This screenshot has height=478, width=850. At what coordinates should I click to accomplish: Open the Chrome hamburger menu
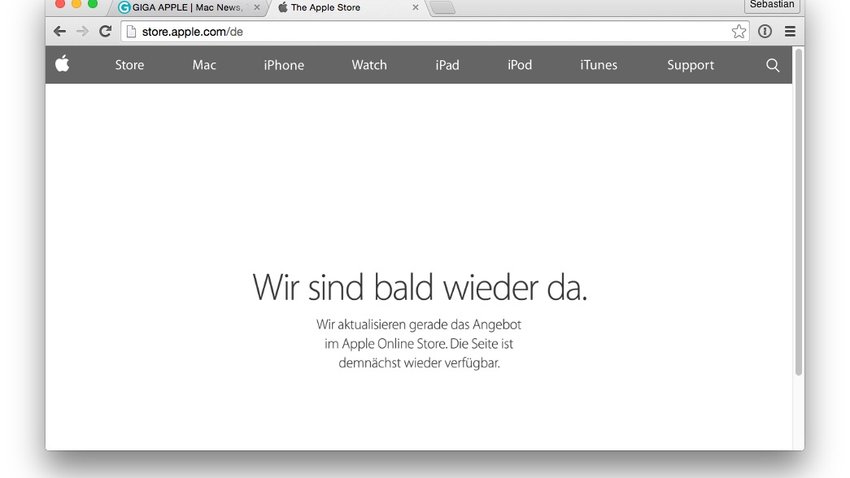(790, 31)
